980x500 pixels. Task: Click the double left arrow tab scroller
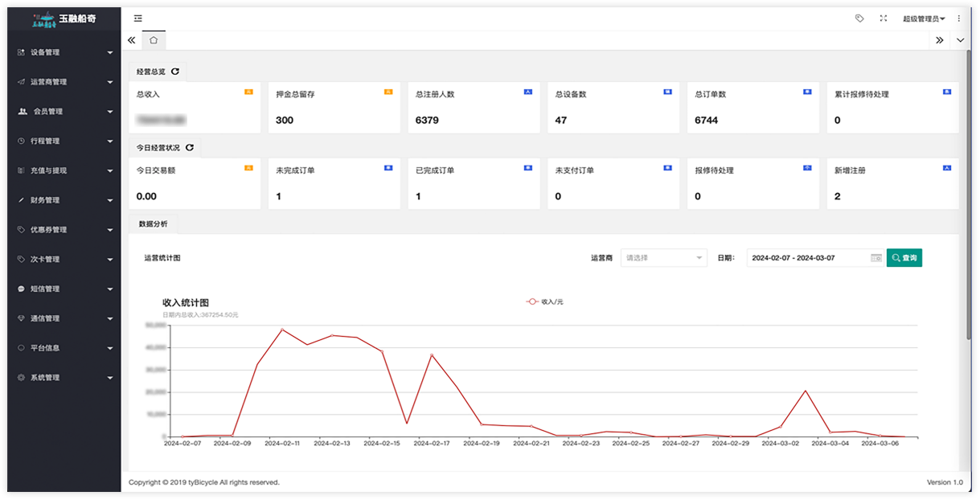click(132, 39)
